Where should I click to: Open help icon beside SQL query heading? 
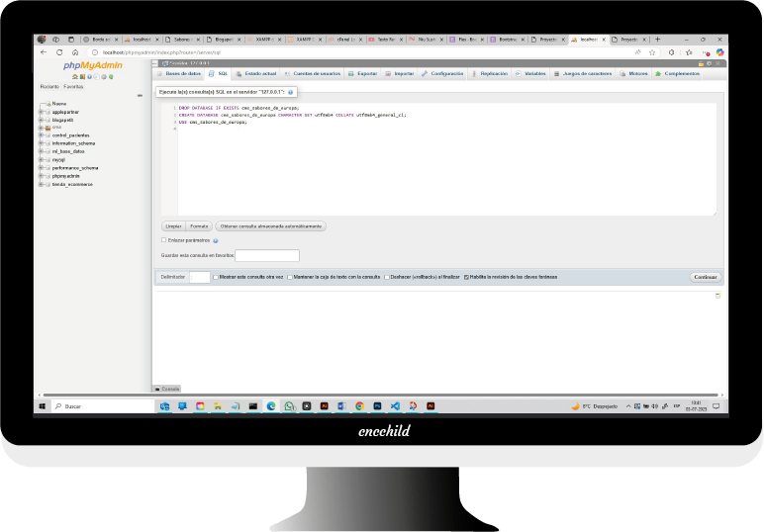(x=291, y=91)
